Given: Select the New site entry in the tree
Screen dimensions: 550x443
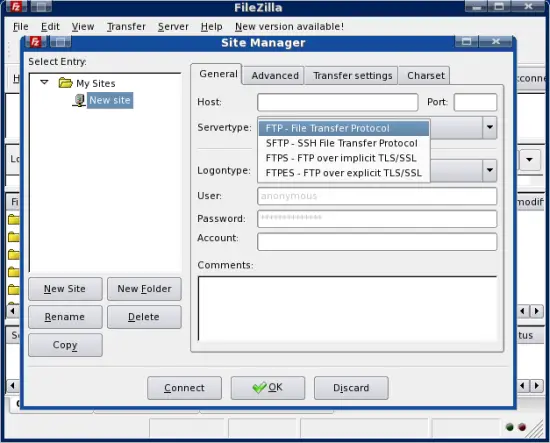Looking at the screenshot, I should (110, 100).
